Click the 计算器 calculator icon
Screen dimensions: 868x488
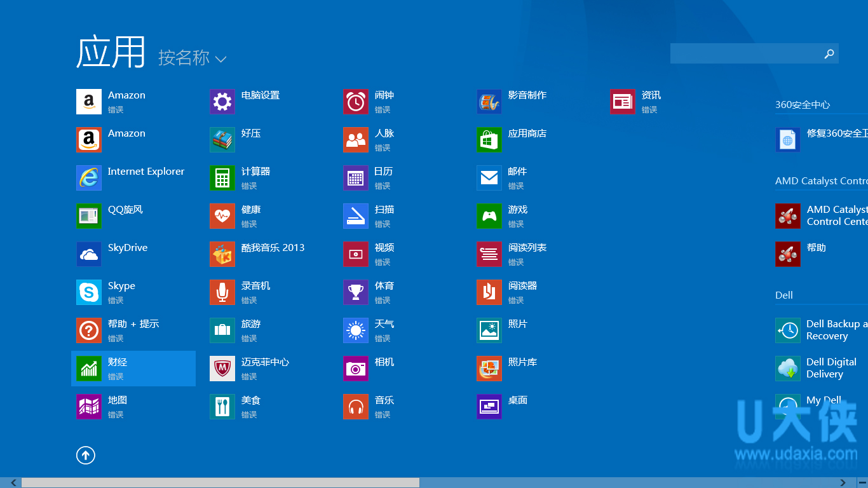coord(222,178)
